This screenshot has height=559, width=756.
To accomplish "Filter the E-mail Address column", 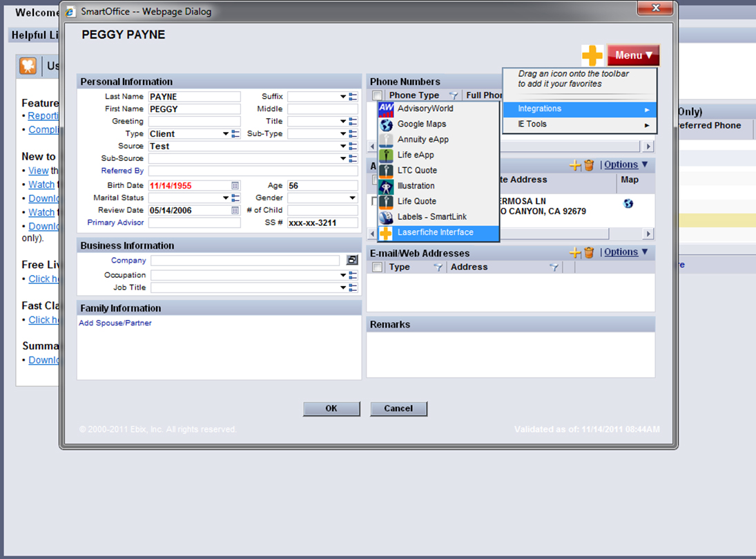I will 554,267.
